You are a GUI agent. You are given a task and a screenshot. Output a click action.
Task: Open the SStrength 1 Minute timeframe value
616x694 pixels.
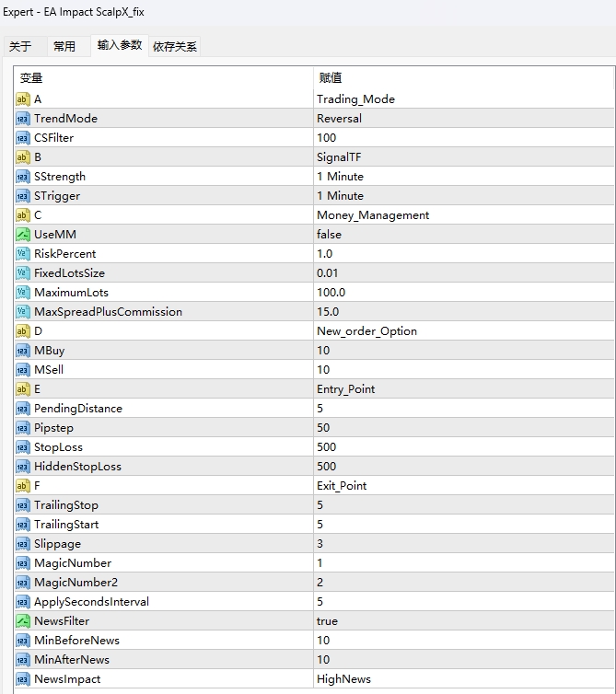click(340, 177)
